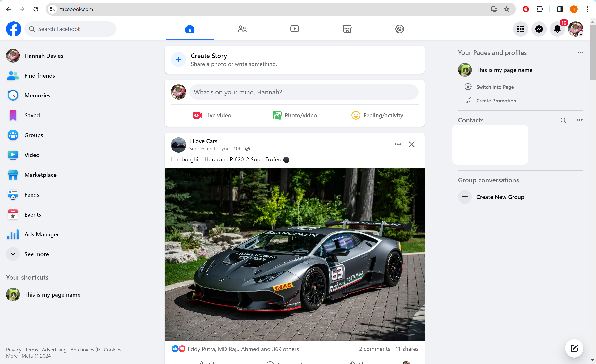This screenshot has width=596, height=364.
Task: Open Chrome three-dot menu
Action: tap(588, 9)
